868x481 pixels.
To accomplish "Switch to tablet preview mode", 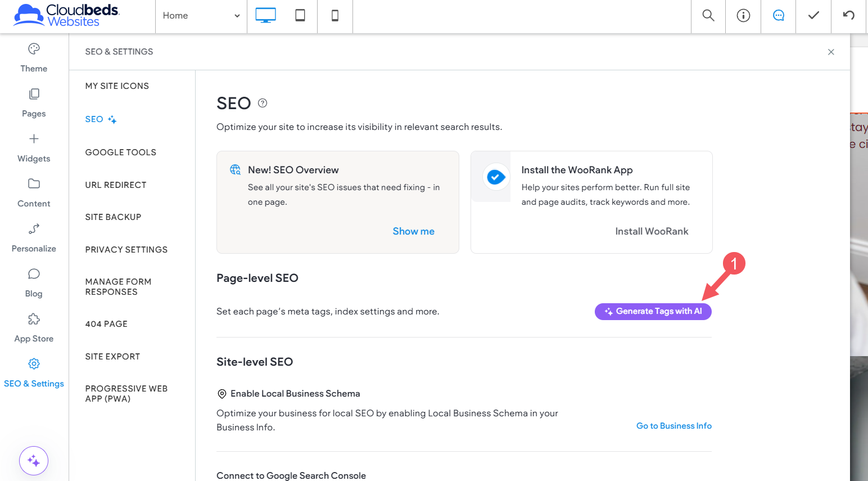I will click(x=300, y=16).
